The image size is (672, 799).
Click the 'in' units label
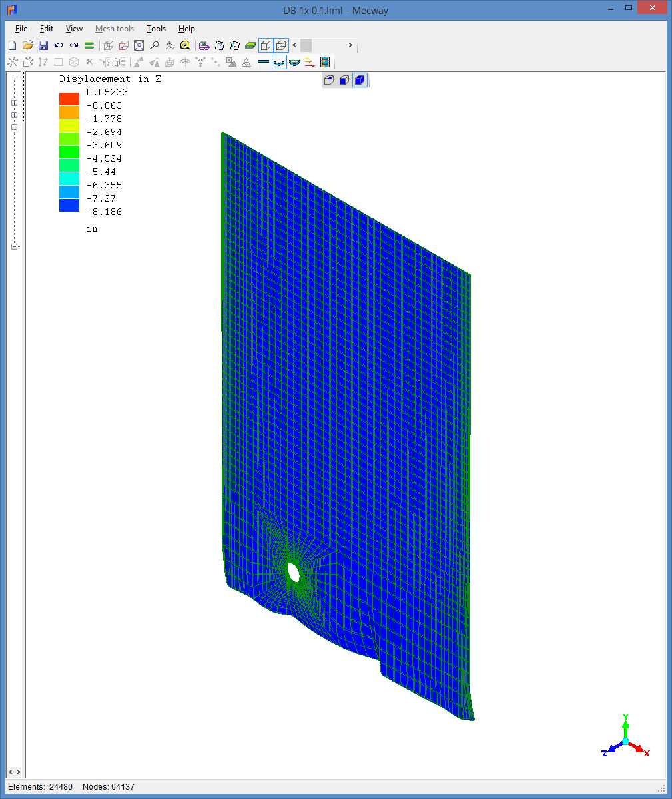(x=92, y=228)
